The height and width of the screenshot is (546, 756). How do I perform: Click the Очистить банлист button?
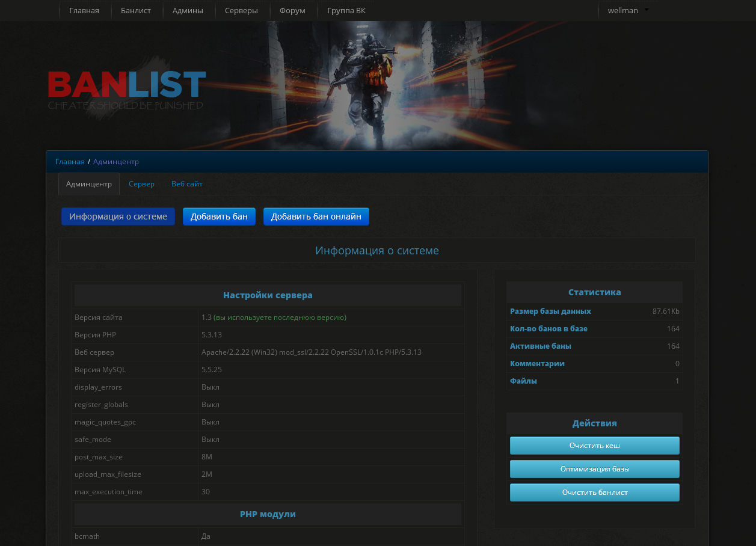(x=595, y=492)
